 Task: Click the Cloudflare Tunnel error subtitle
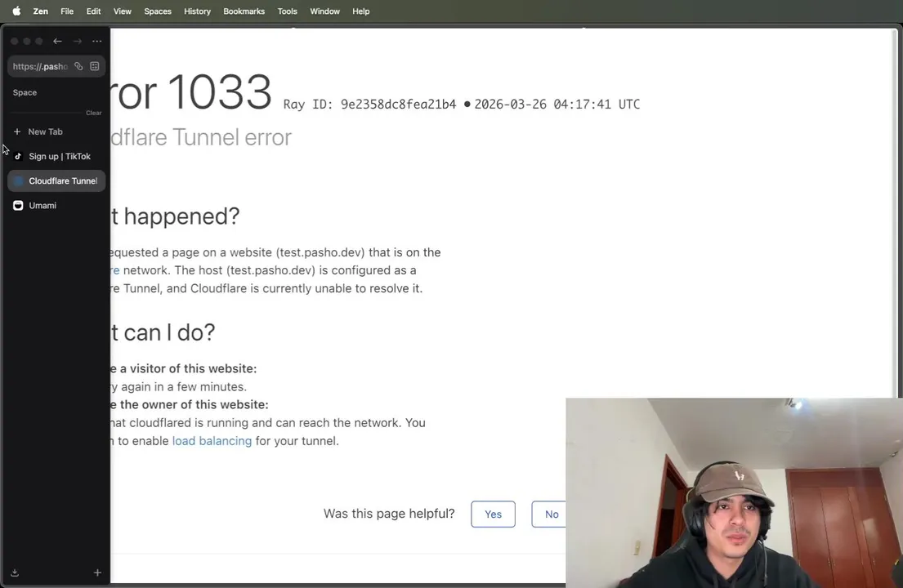coord(200,137)
